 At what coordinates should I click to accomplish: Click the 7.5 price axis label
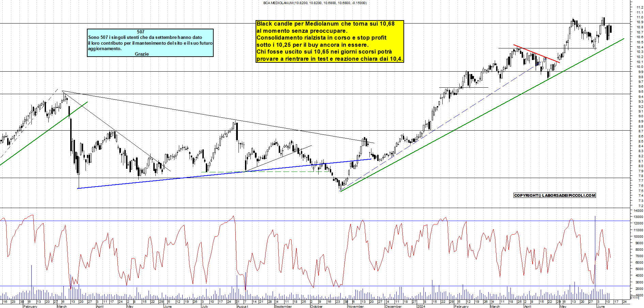(641, 191)
